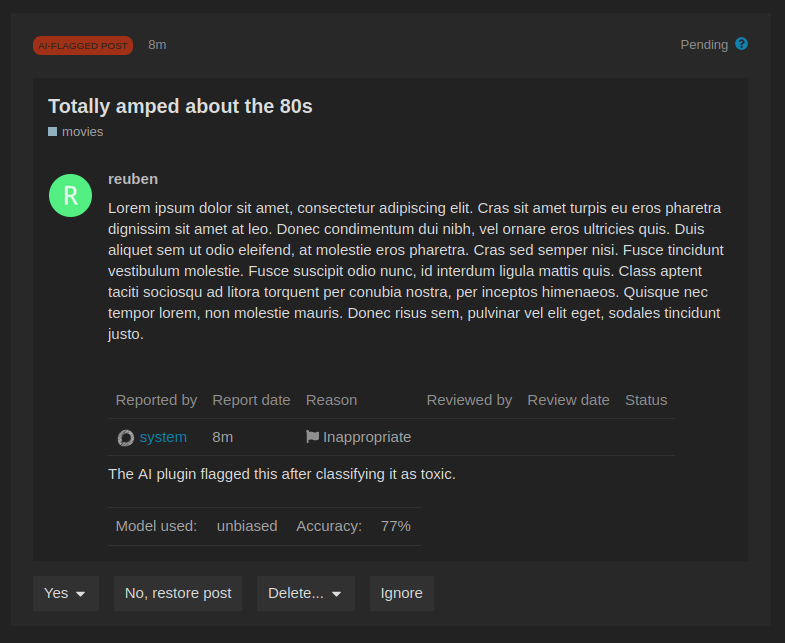785x643 pixels.
Task: Open the Totally amped about the 80s topic
Action: pyautogui.click(x=180, y=107)
